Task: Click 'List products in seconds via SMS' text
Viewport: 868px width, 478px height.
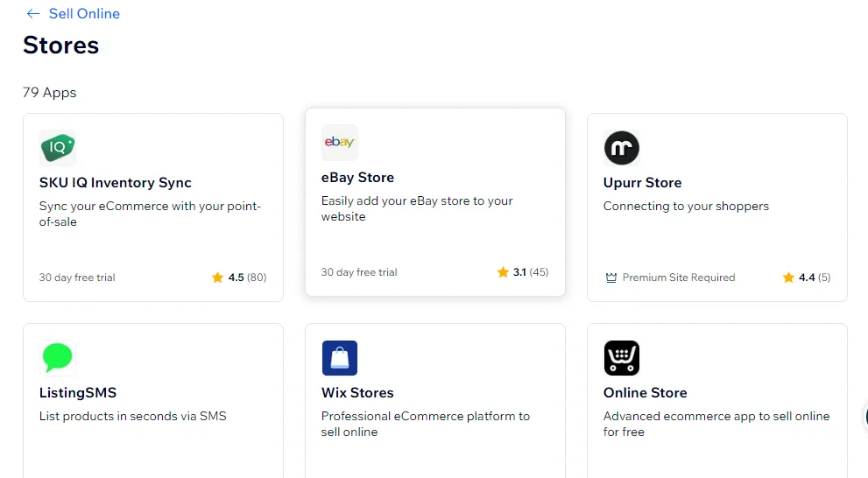Action: click(x=133, y=416)
